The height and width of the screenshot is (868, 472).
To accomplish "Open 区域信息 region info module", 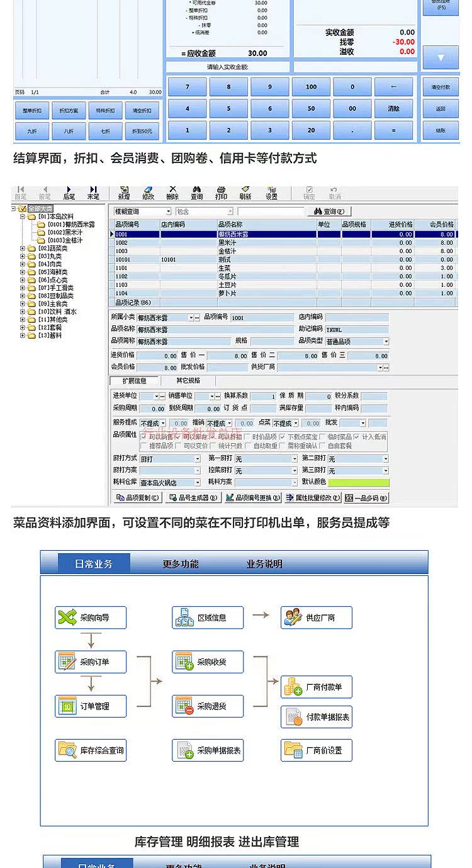I will point(208,617).
